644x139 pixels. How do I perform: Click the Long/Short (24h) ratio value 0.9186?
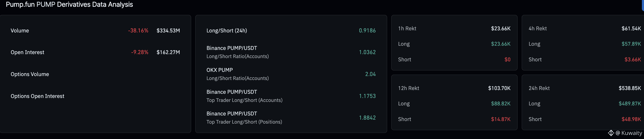[367, 31]
